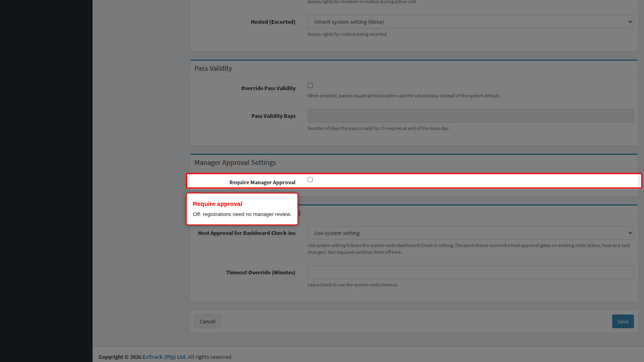The image size is (644, 362).
Task: Click the Pass Validity section heading
Action: click(x=213, y=68)
